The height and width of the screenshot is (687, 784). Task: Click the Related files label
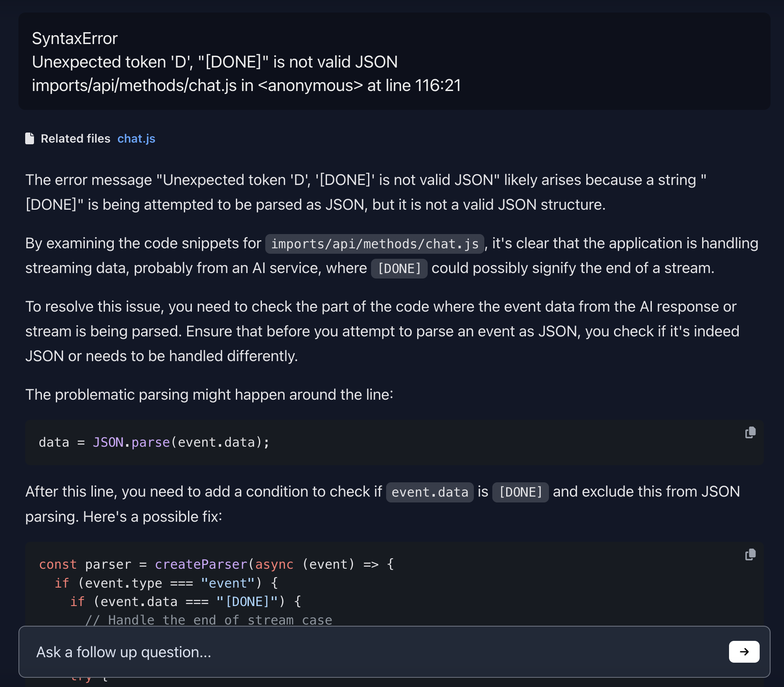[76, 139]
